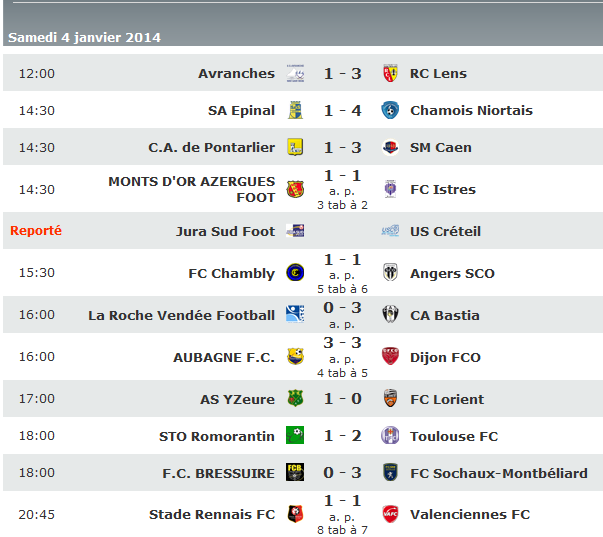Click the SM Caen club crest

click(390, 147)
